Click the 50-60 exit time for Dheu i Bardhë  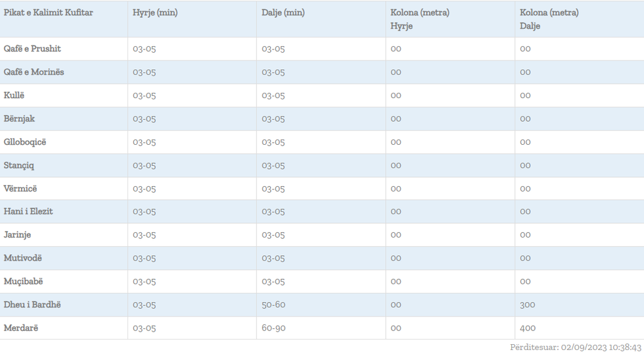pos(273,305)
